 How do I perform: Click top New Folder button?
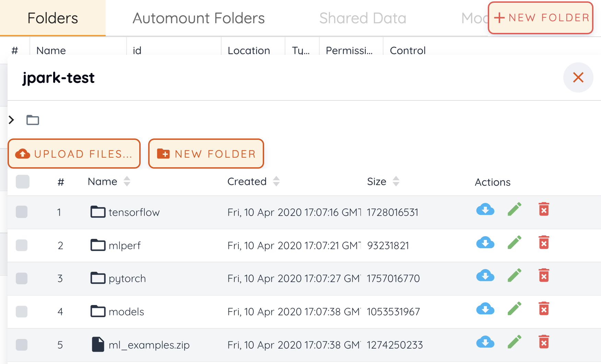(541, 18)
